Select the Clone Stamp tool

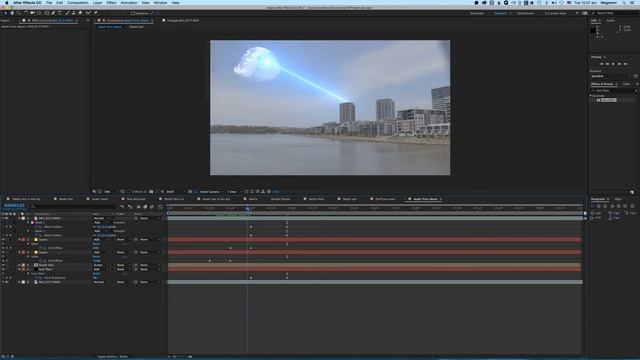coord(74,13)
